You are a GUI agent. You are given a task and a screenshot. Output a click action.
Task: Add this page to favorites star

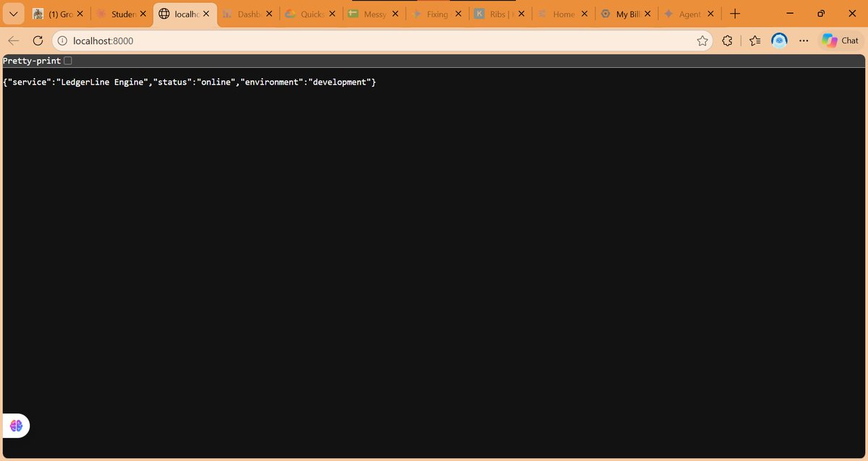pos(702,41)
